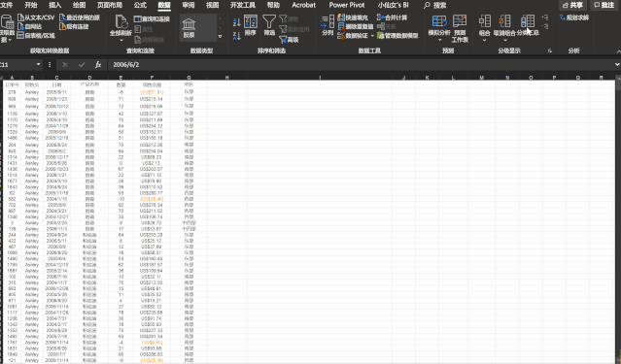Cancel formula entry with X icon
Screen dimensions: 621x364
coord(65,64)
